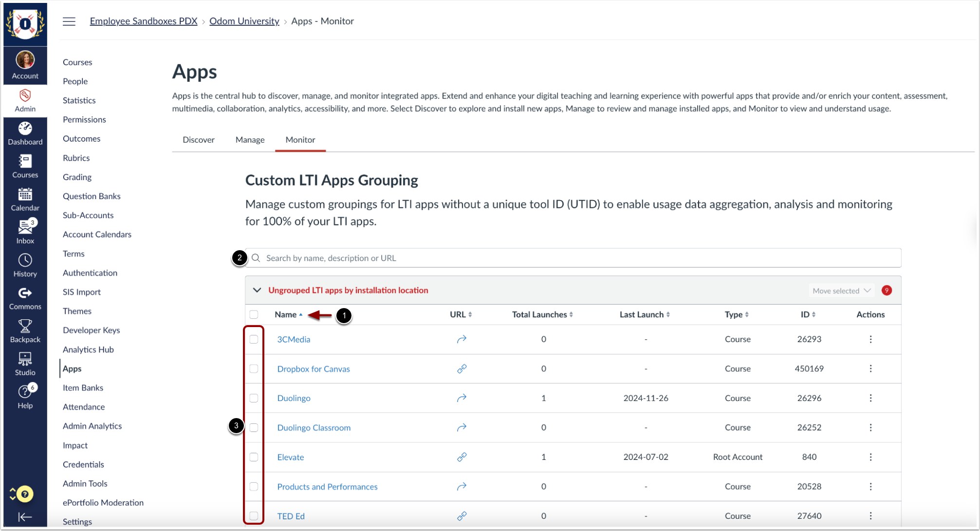Check the select-all checkbox in the table header
980x531 pixels.
[x=254, y=314]
